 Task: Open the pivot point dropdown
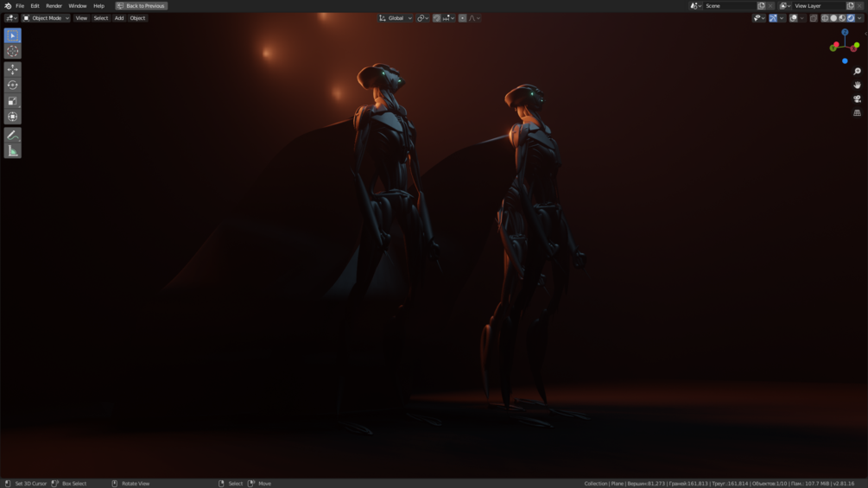tap(423, 18)
